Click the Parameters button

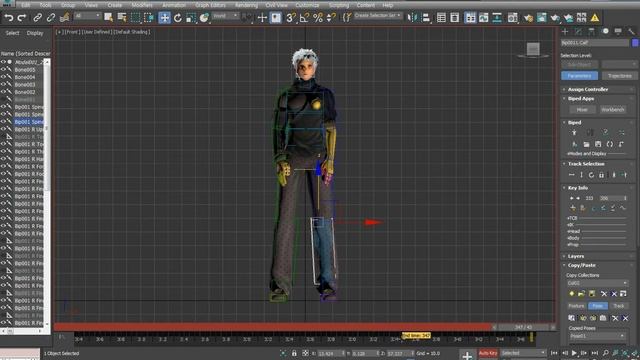tap(580, 76)
